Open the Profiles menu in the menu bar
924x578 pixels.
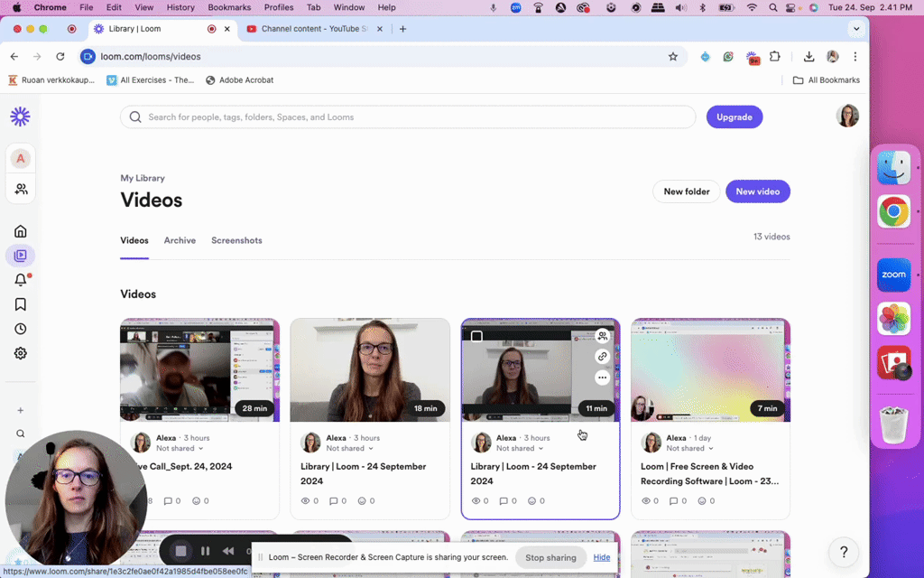click(279, 7)
